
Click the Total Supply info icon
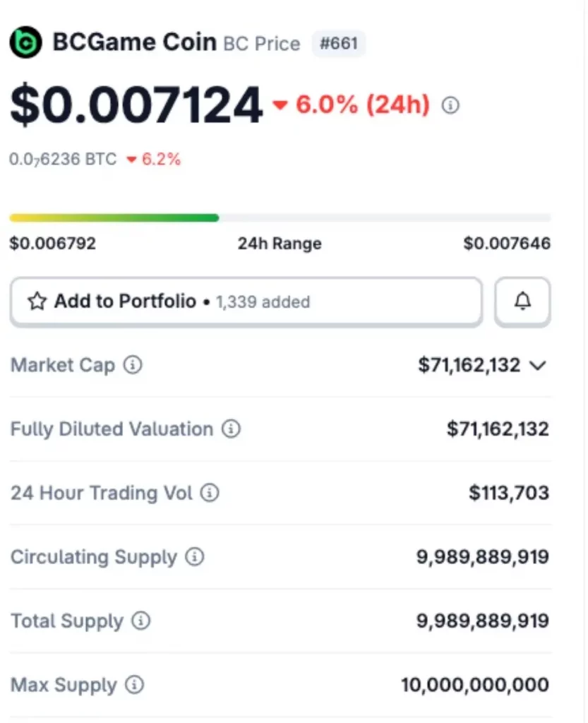pos(140,621)
